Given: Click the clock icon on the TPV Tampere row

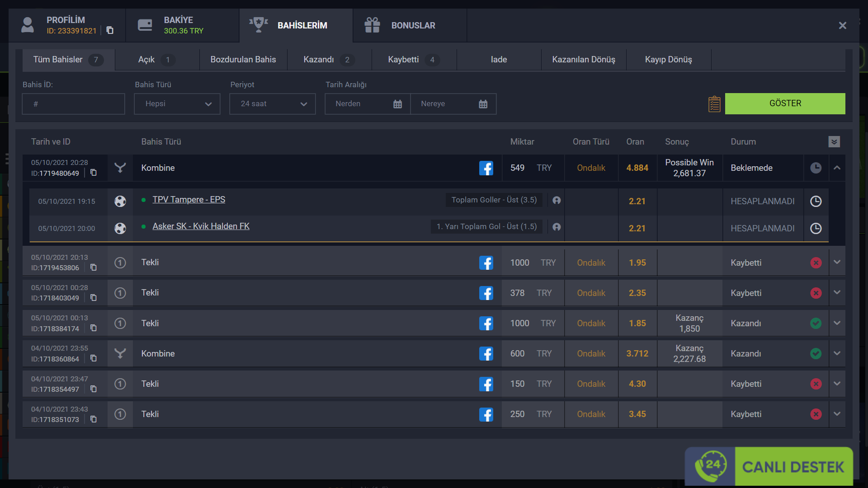Looking at the screenshot, I should tap(816, 202).
